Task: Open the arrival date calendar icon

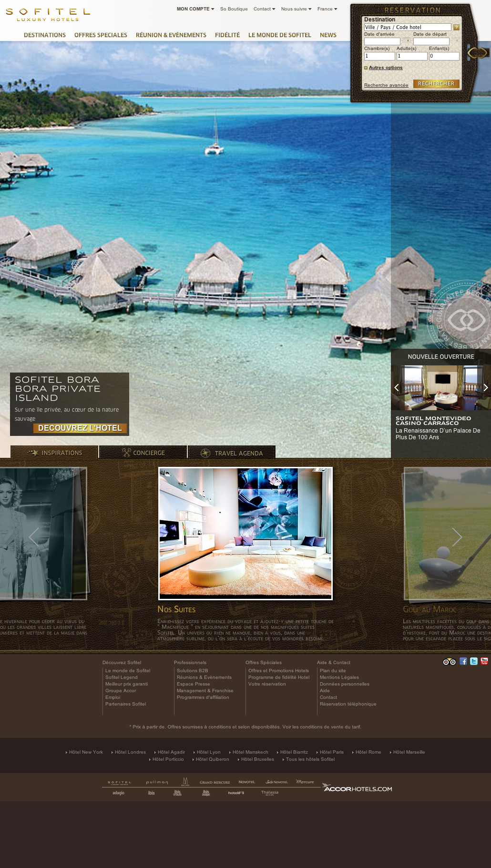Action: coord(406,41)
